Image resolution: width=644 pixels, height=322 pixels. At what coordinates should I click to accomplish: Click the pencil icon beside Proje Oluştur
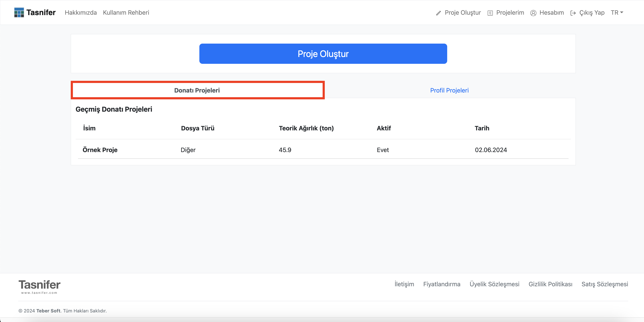pos(438,13)
